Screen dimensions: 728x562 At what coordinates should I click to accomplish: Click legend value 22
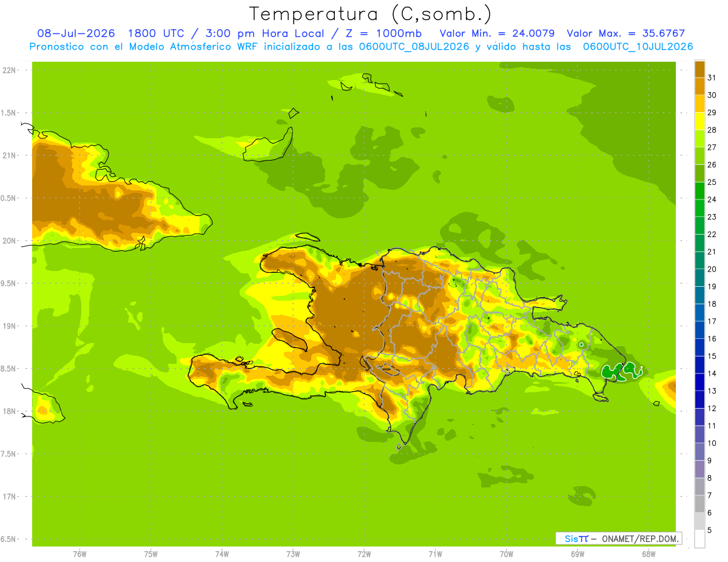tap(712, 234)
